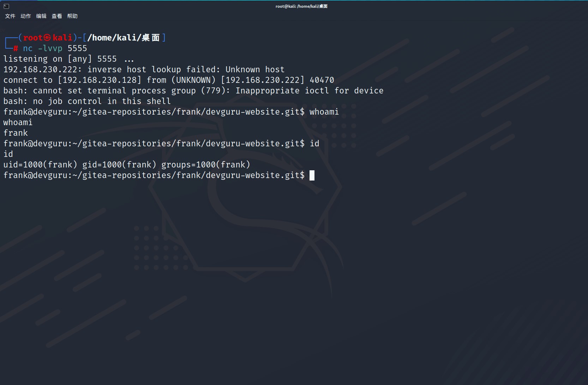Click the red 'root㉿kali' prompt text
The image size is (588, 385).
click(x=48, y=38)
